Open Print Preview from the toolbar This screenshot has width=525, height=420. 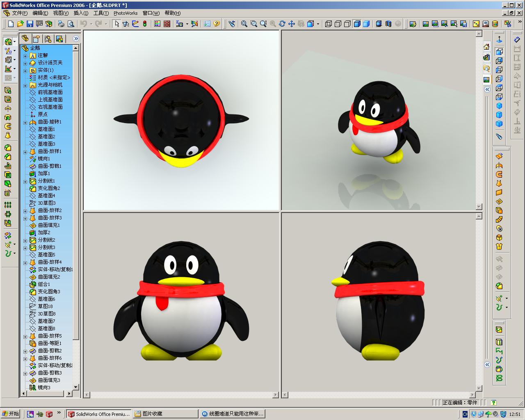coord(71,24)
